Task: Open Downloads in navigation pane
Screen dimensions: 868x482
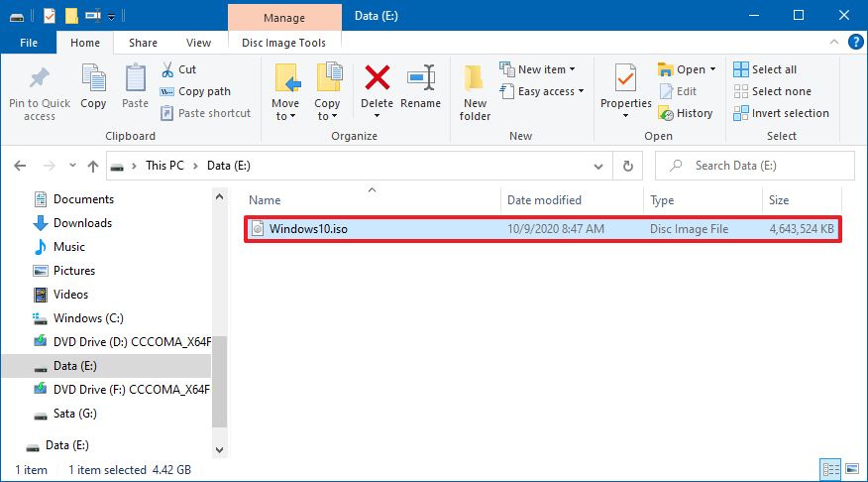Action: coord(72,223)
